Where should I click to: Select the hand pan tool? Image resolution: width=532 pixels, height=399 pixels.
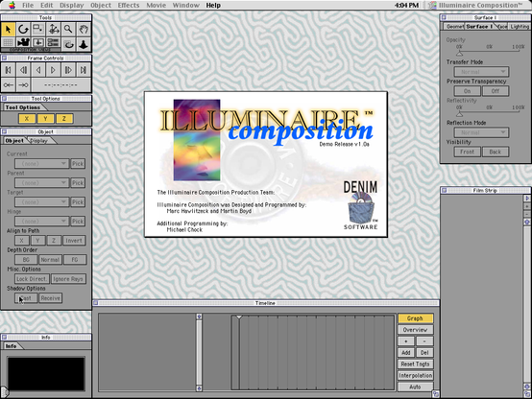(x=84, y=30)
